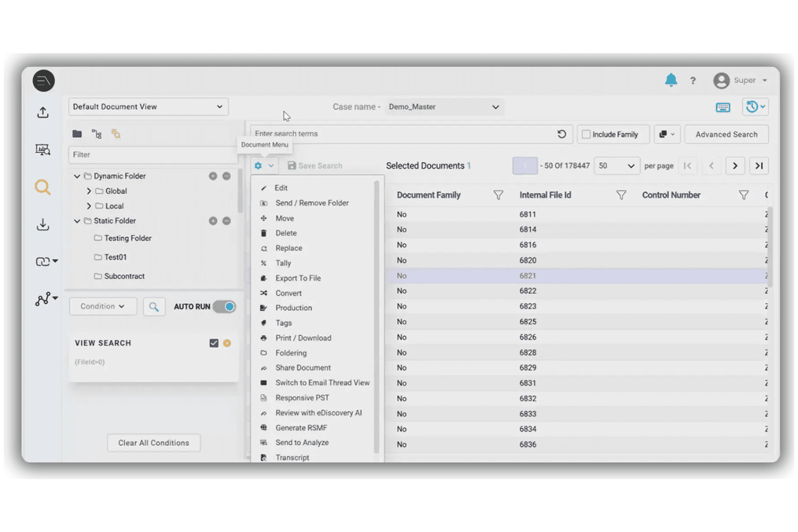This screenshot has width=798, height=532.
Task: Switch to the tree hierarchy view icon
Action: (x=97, y=134)
